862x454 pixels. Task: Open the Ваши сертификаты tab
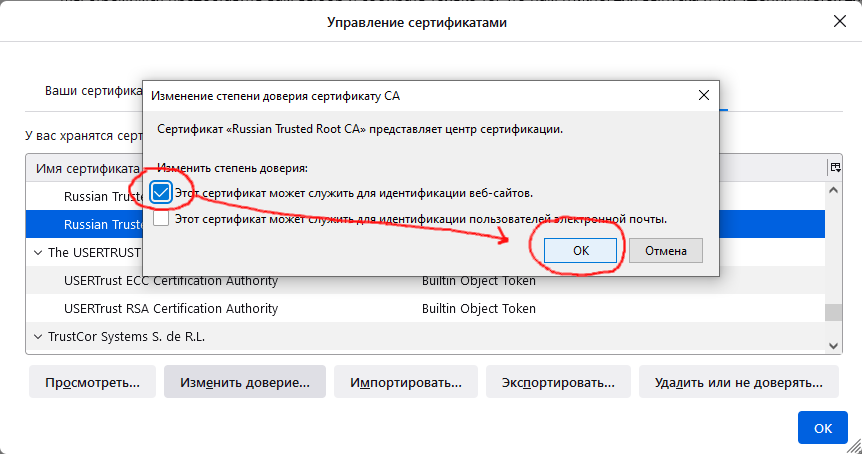(93, 91)
